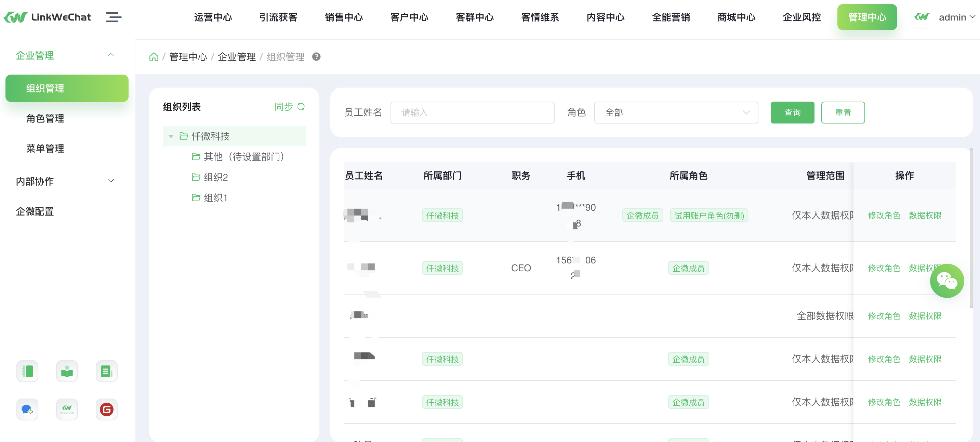Open the 角色 dropdown showing 全部
The image size is (980, 442).
[676, 112]
